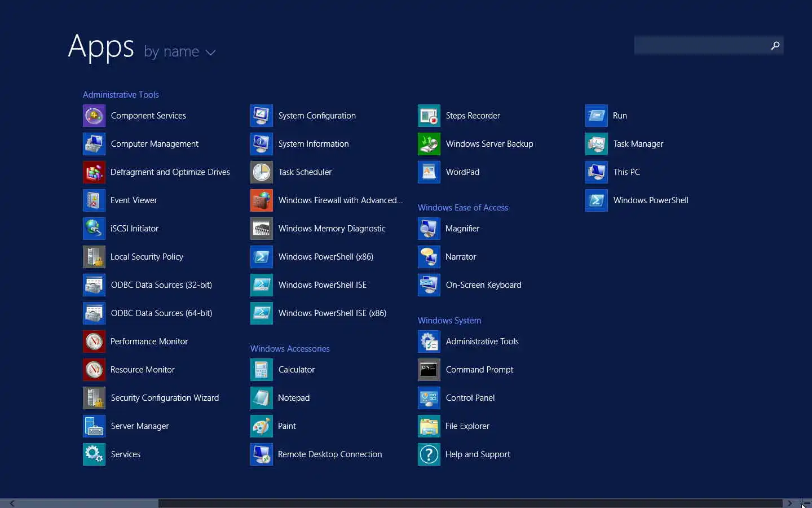Open Run dialog icon
Viewport: 812px width, 508px height.
point(596,116)
